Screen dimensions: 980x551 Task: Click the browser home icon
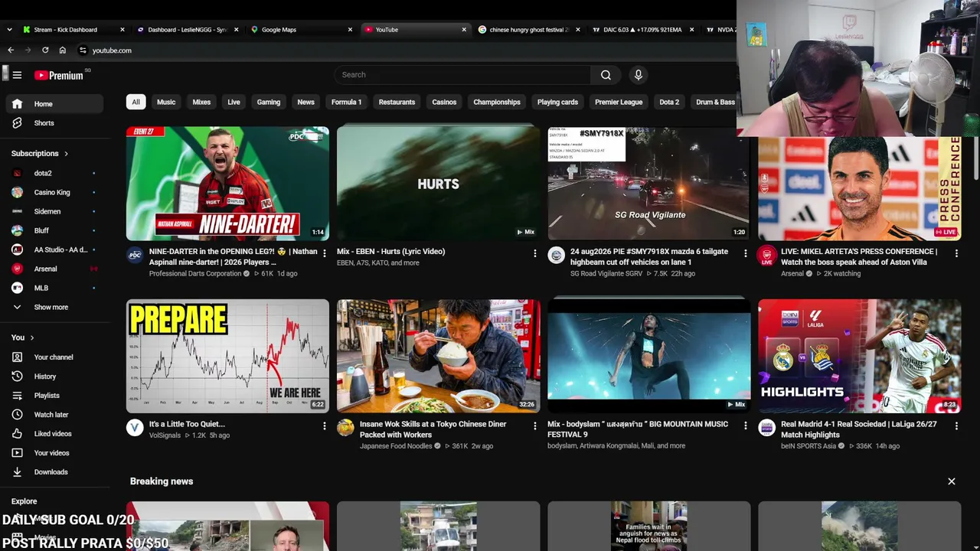(63, 51)
